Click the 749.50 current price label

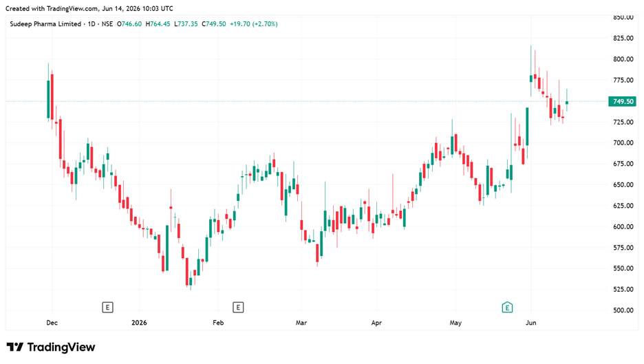[x=623, y=101]
